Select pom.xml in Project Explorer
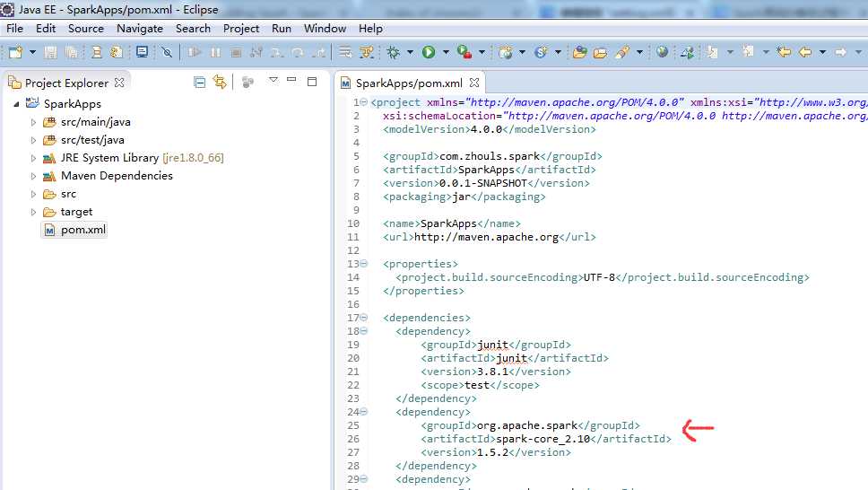This screenshot has width=868, height=490. point(74,230)
